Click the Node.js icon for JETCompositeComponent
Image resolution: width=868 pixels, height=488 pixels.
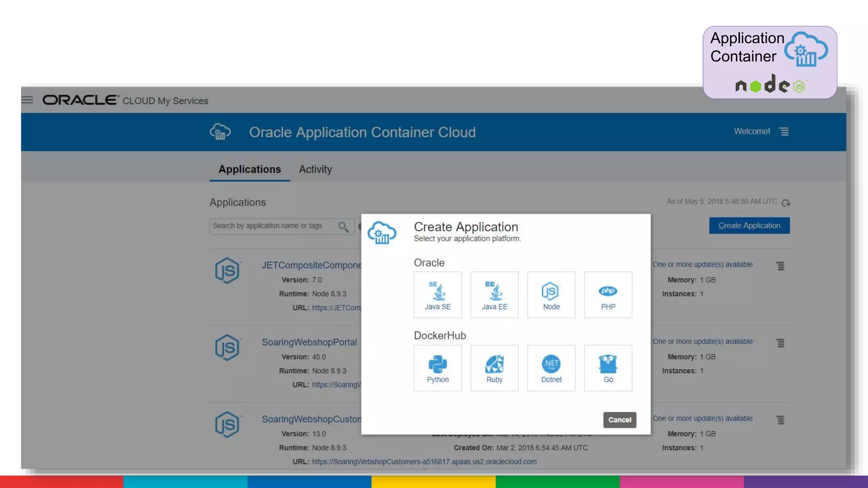pos(228,271)
